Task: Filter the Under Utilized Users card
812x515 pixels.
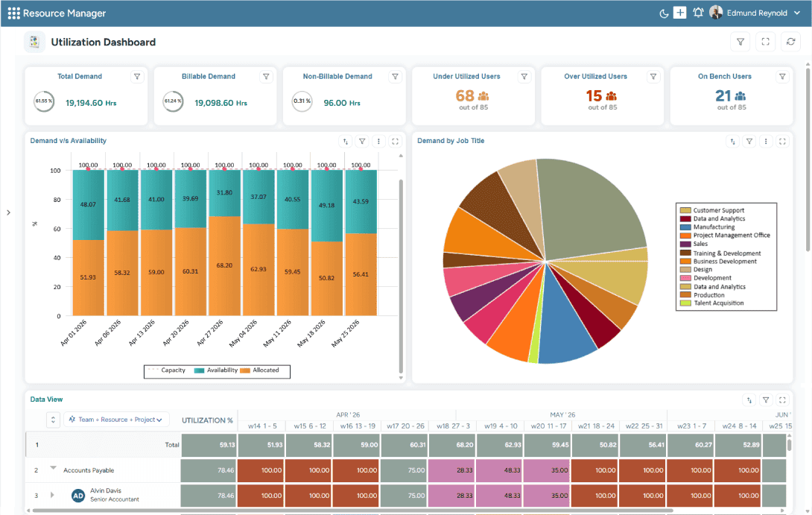Action: point(524,77)
